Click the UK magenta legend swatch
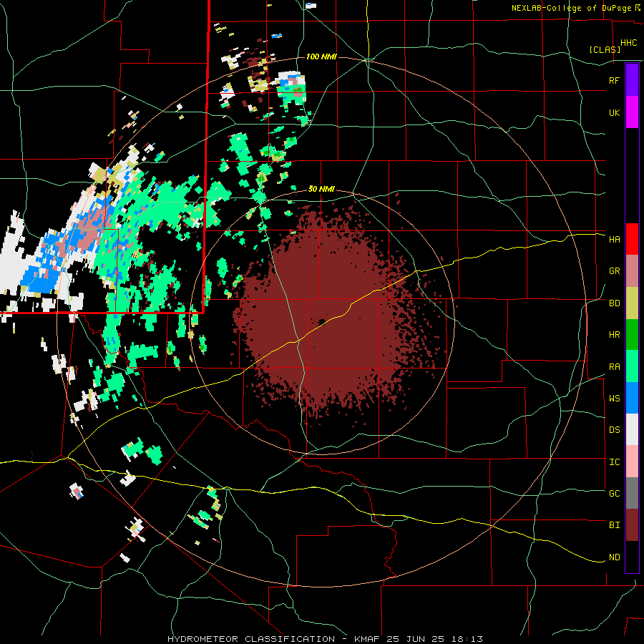This screenshot has width=644, height=644. (632, 112)
